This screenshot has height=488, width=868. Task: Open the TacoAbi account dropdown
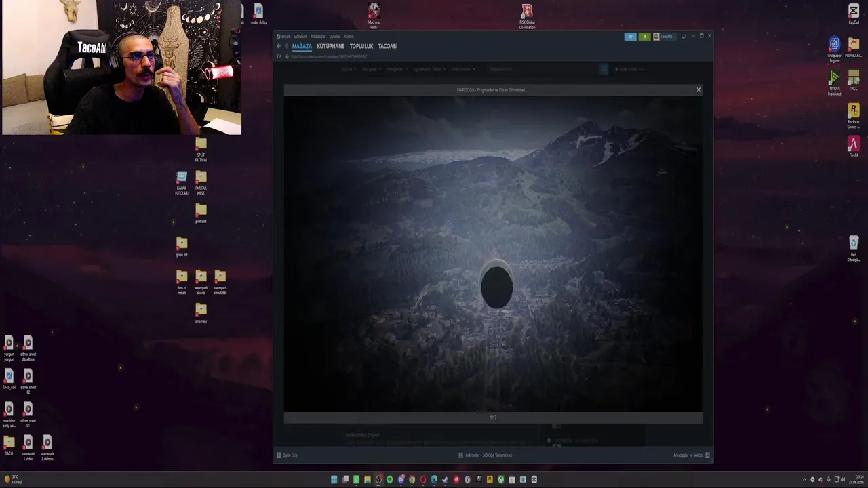(665, 37)
